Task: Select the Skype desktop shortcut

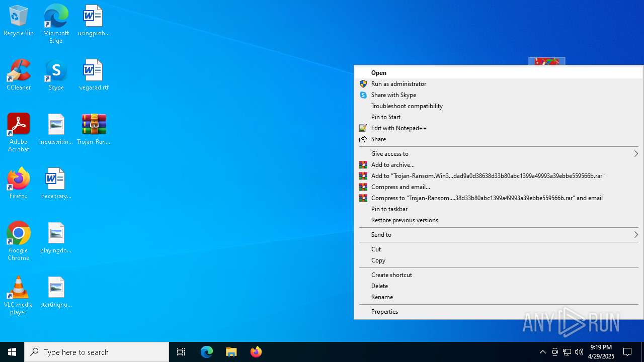Action: pos(56,75)
